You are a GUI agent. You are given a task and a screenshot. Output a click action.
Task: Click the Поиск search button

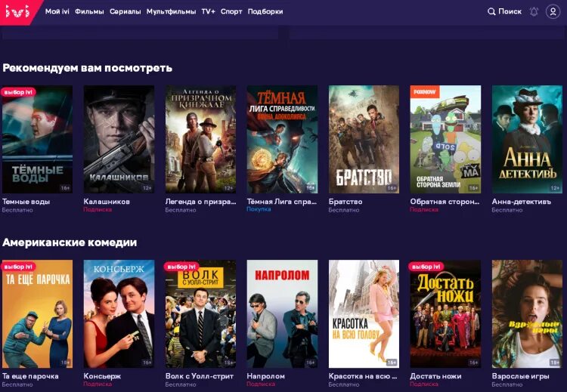pos(504,11)
